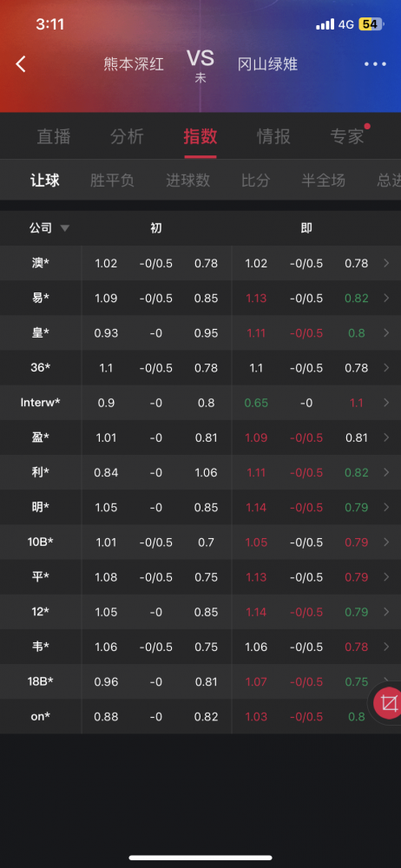Open details arrow for 10B* row

tap(386, 542)
